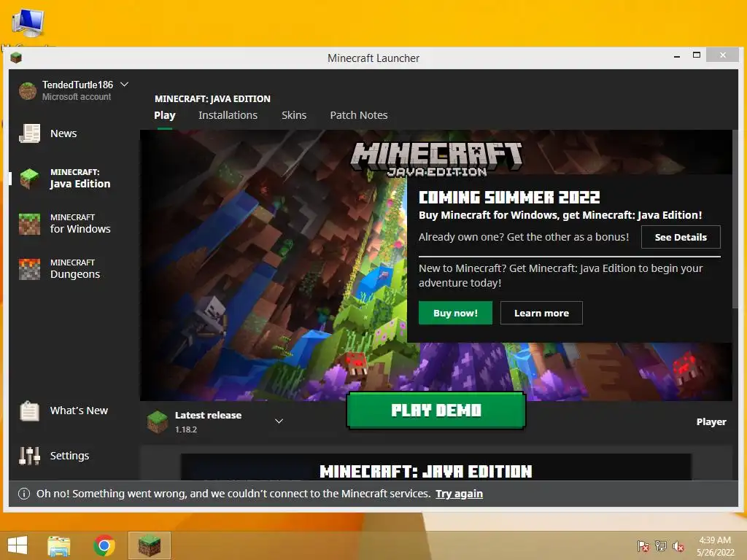The width and height of the screenshot is (747, 560).
Task: Switch to the Installations tab
Action: coord(228,115)
